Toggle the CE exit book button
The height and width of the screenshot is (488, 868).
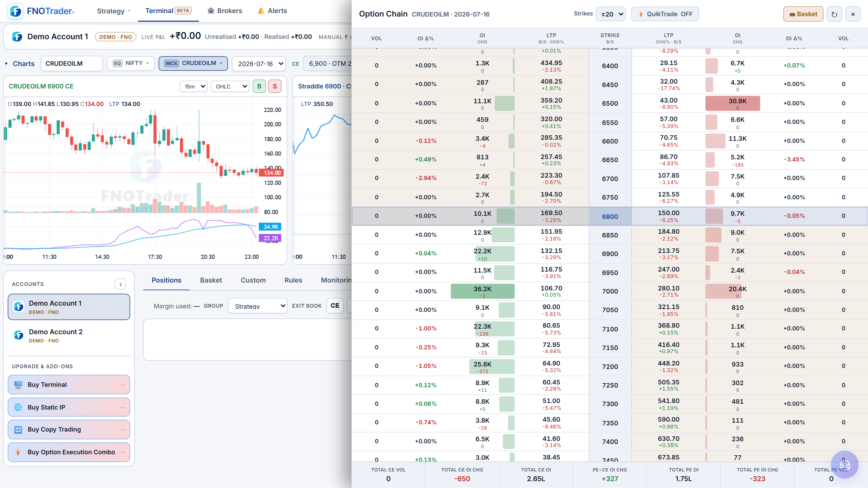335,306
